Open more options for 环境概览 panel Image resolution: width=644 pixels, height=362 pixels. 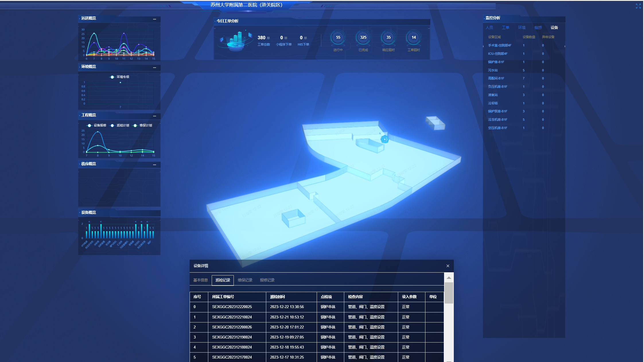154,68
